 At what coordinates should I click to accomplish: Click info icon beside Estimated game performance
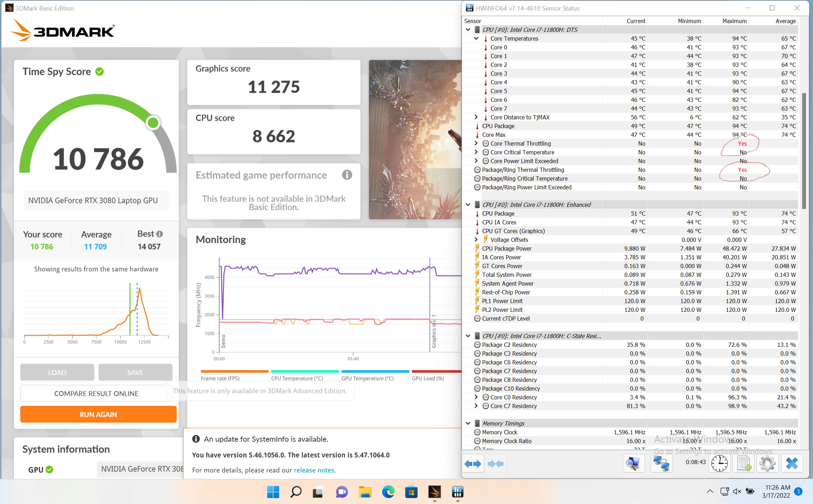pos(347,175)
